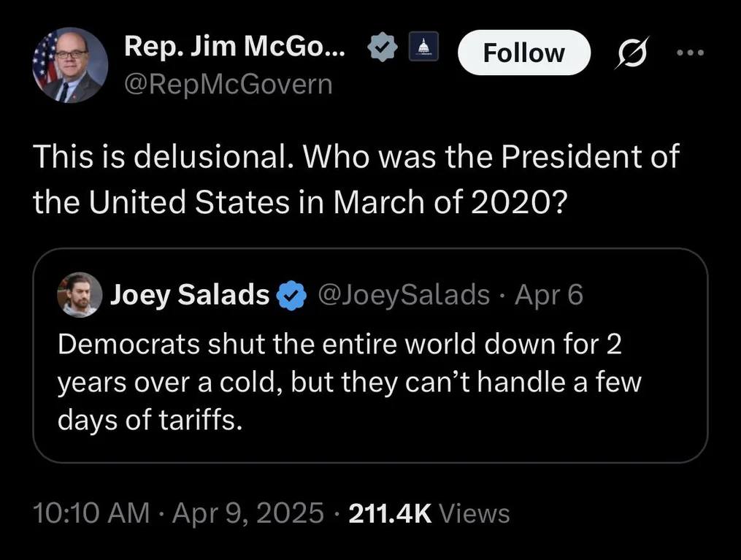This screenshot has height=560, width=741.
Task: Open the Joey Salads display name
Action: pyautogui.click(x=190, y=294)
